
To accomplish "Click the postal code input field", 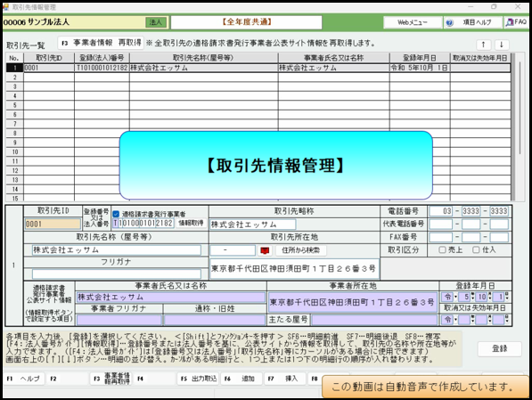I will [233, 250].
